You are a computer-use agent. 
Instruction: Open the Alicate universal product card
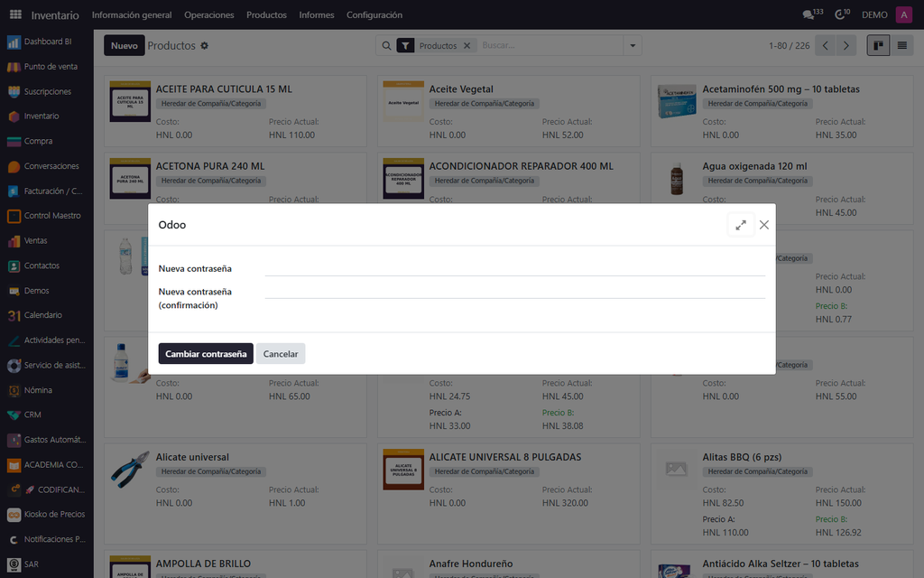point(236,493)
